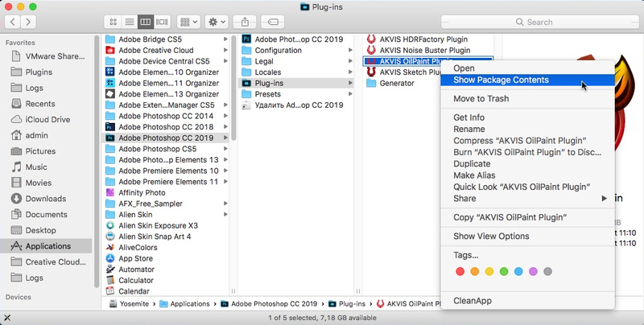This screenshot has width=644, height=325.
Task: Expand Adobe Photoshop CS5 arrow
Action: 225,149
